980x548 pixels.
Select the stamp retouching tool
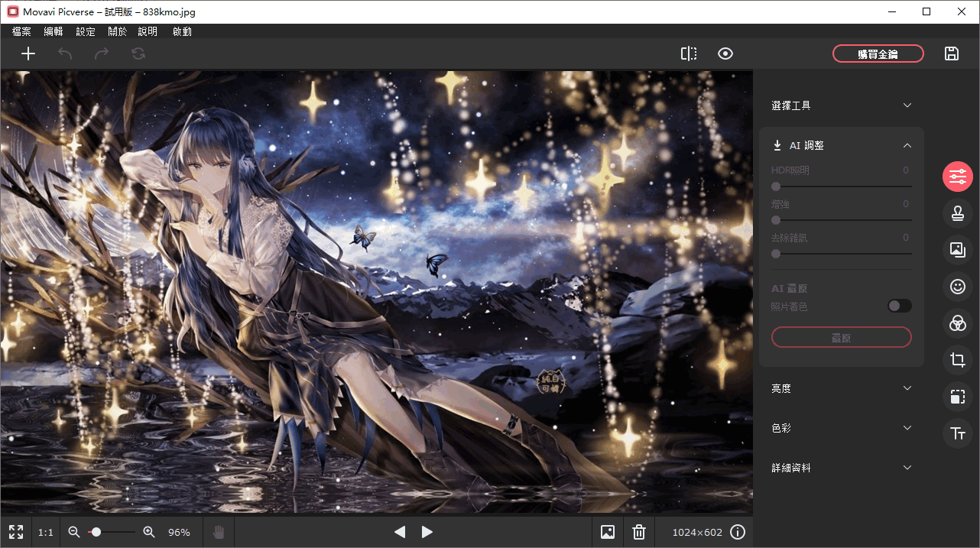coord(958,214)
